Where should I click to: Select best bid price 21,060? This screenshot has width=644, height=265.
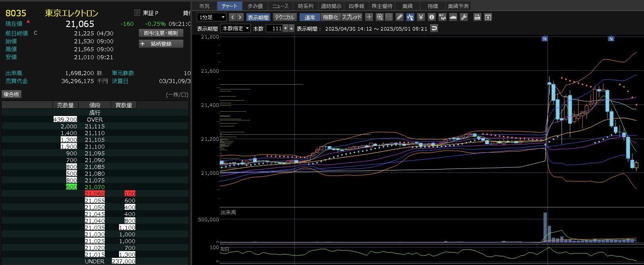95,194
